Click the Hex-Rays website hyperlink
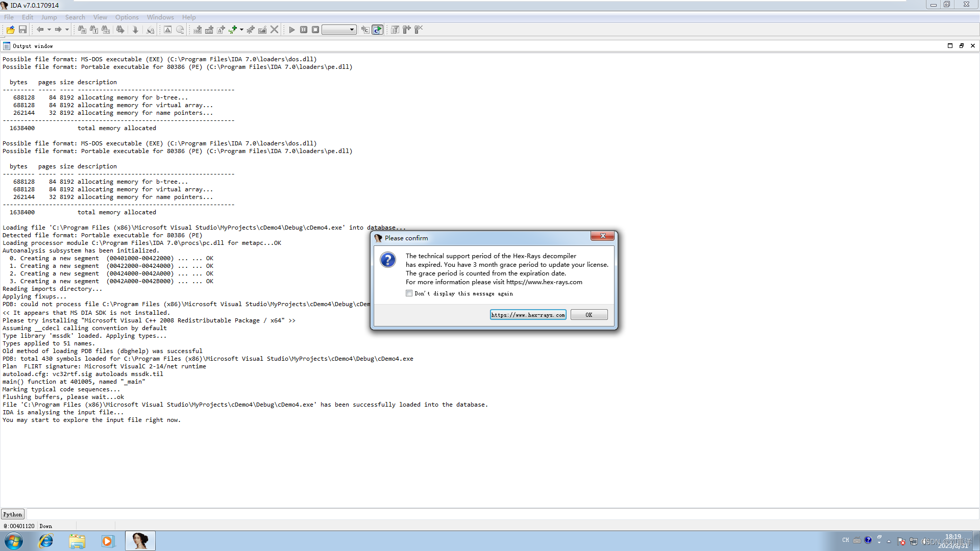Viewport: 980px width, 551px height. click(x=527, y=315)
